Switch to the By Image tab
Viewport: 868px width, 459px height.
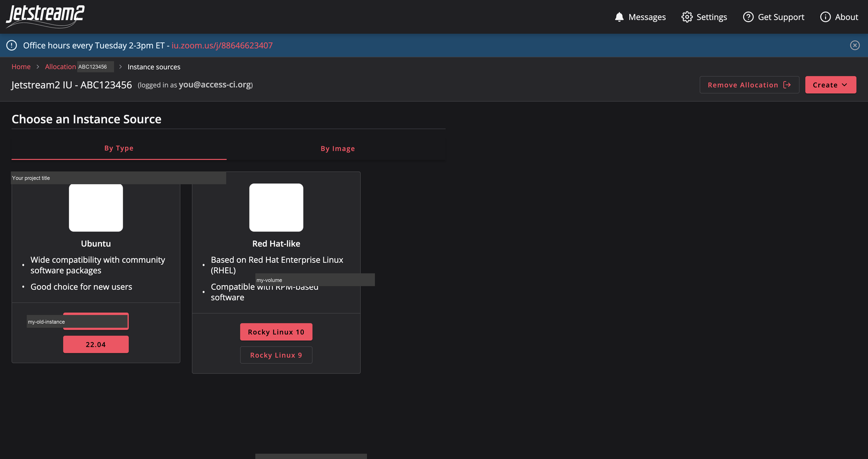337,148
